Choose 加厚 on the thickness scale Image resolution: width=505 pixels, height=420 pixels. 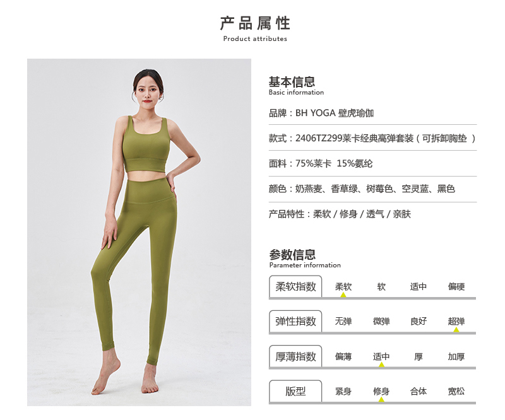pyautogui.click(x=456, y=356)
